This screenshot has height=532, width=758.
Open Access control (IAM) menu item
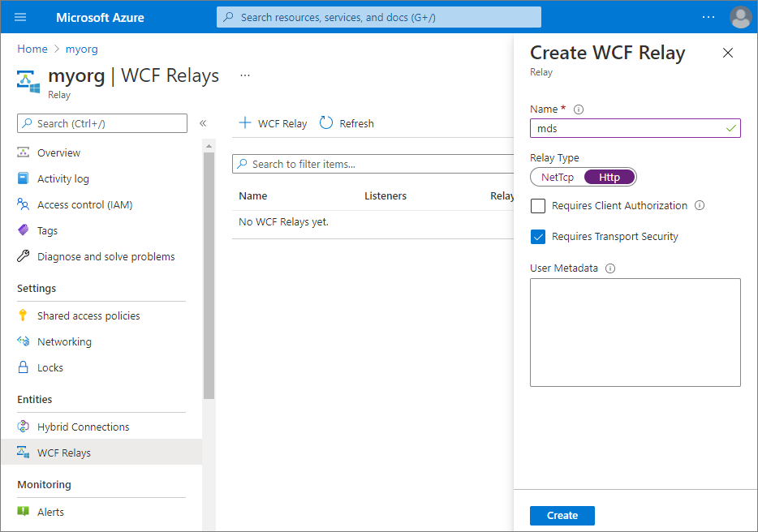(84, 204)
